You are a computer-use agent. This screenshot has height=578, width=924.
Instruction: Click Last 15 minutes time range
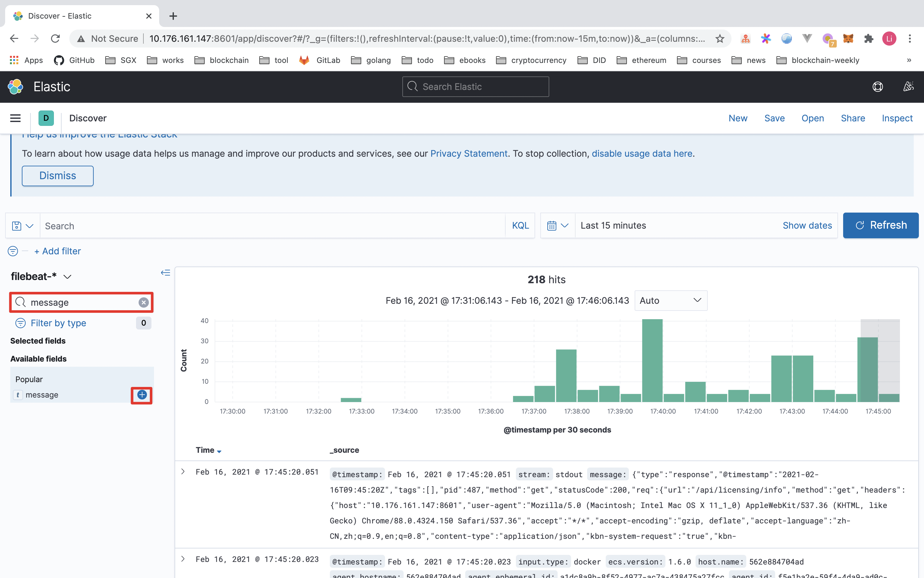pyautogui.click(x=613, y=225)
